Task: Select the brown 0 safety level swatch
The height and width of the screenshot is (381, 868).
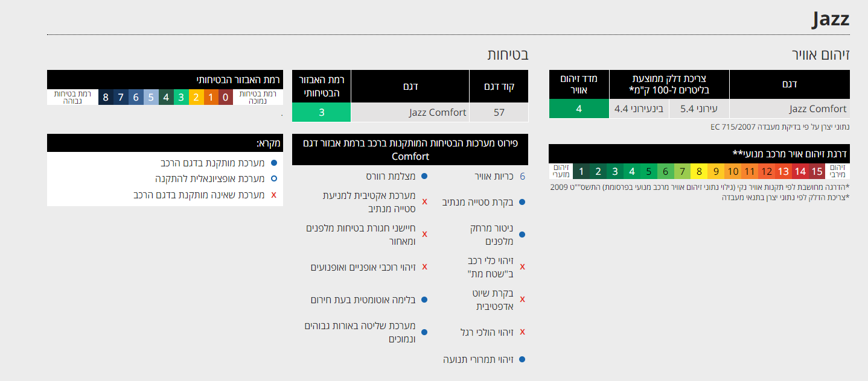Action: 225,97
